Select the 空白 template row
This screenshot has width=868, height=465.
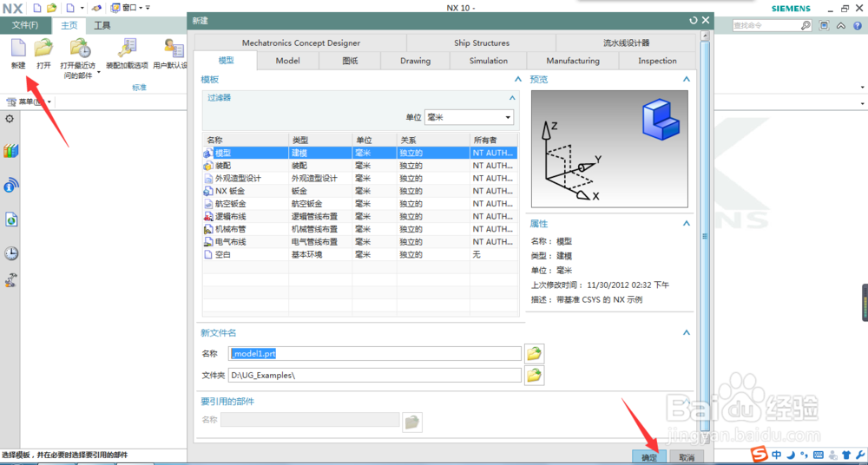[x=360, y=255]
